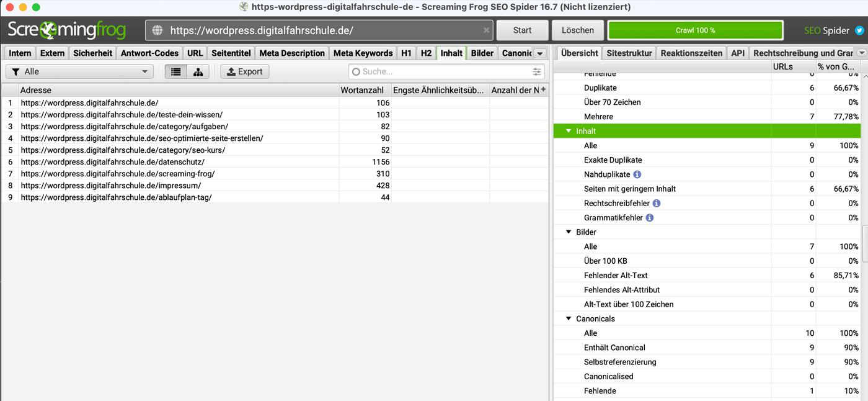Select the category/aufgaben URL row

coord(275,127)
